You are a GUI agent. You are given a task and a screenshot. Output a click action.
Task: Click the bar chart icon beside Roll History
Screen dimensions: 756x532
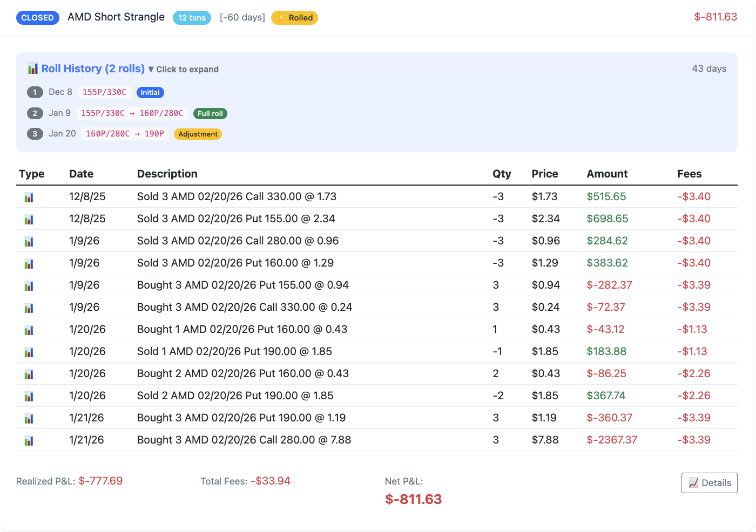click(33, 69)
